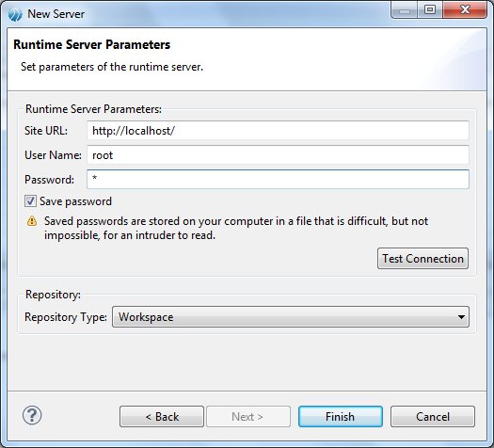Click the 'New Server' title bar text
This screenshot has width=494, height=448.
click(56, 14)
